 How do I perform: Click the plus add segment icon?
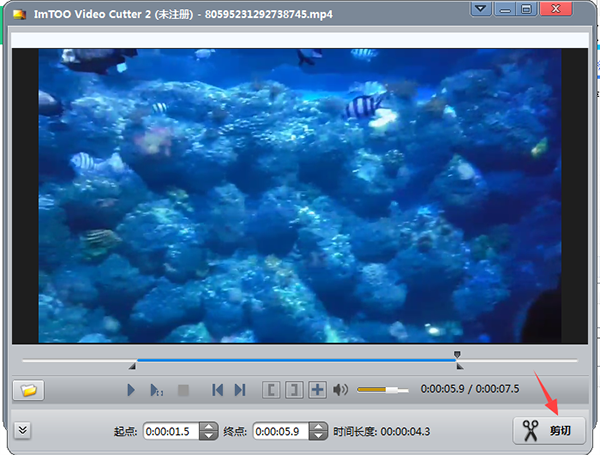[x=317, y=390]
